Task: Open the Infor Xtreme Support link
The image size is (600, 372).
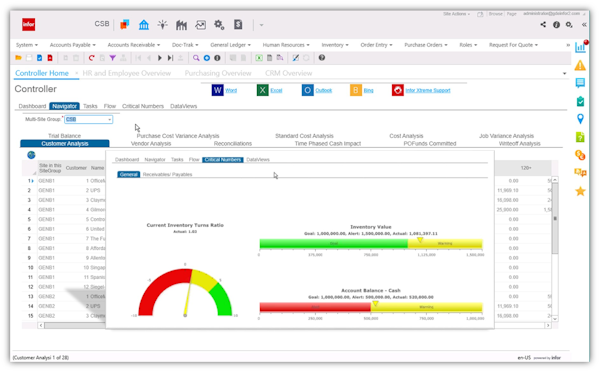Action: (x=428, y=90)
